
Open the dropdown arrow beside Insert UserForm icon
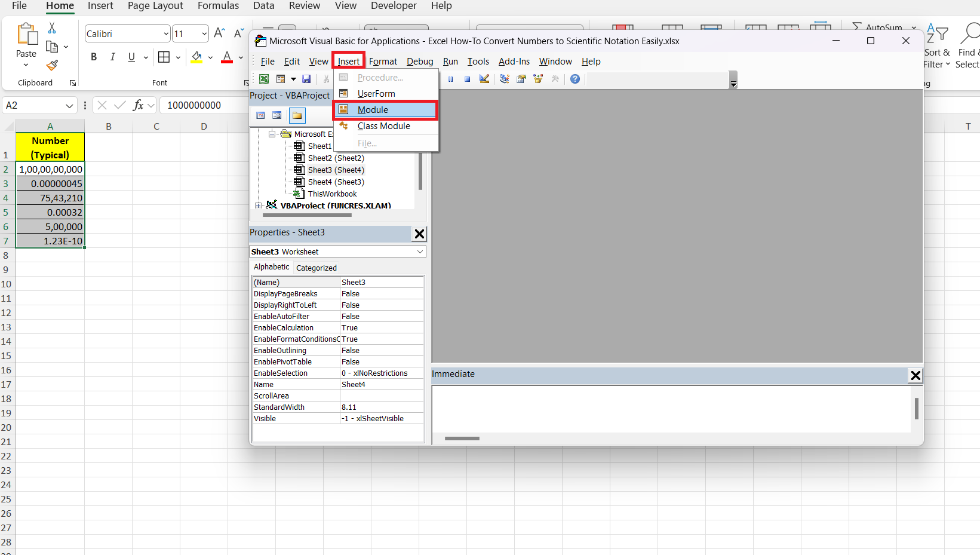pyautogui.click(x=293, y=79)
